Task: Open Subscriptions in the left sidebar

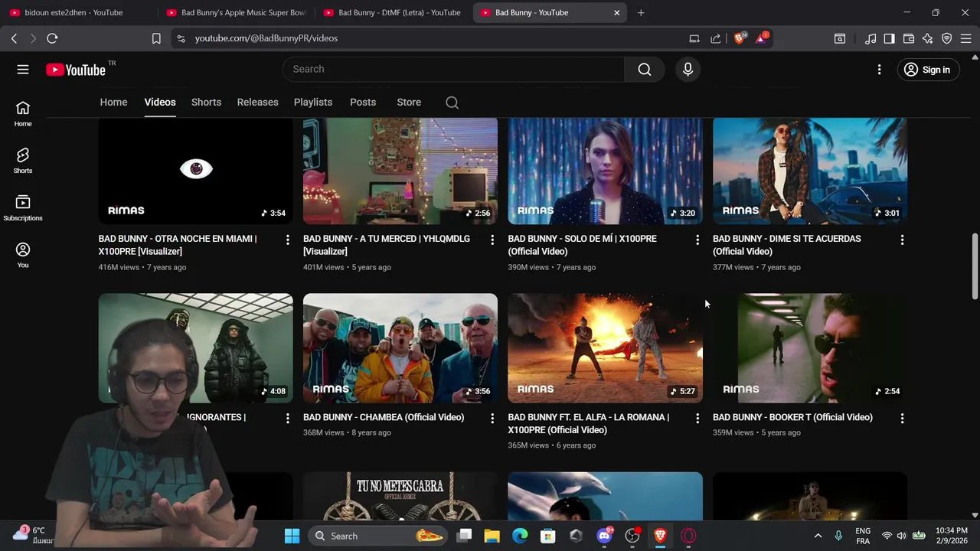Action: tap(23, 208)
